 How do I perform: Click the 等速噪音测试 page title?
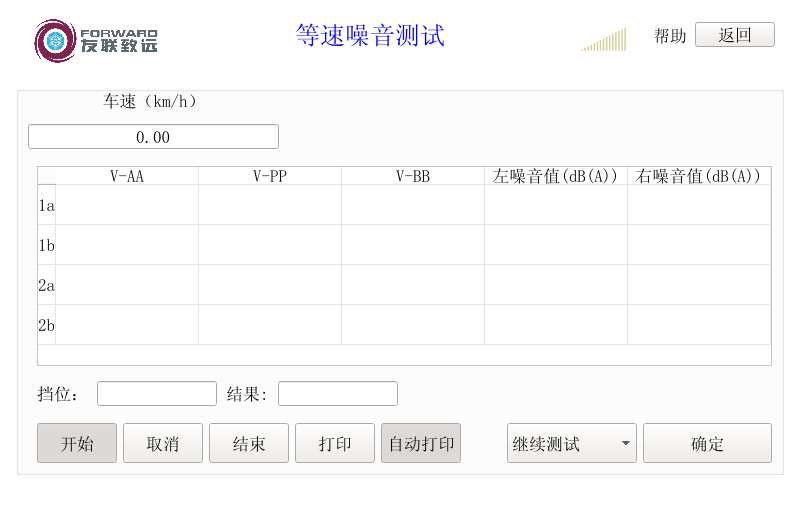tap(370, 36)
